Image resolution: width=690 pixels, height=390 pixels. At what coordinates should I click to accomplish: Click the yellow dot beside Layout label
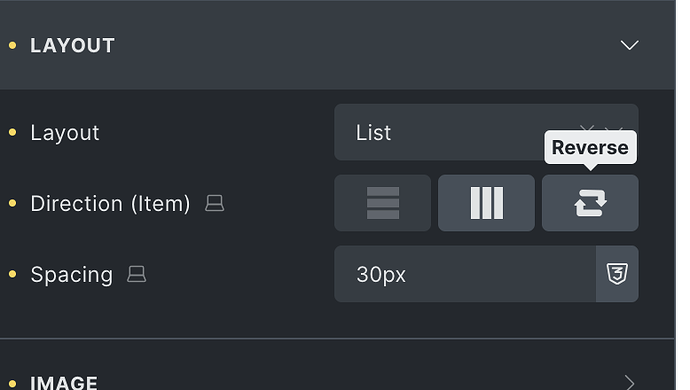pyautogui.click(x=12, y=132)
